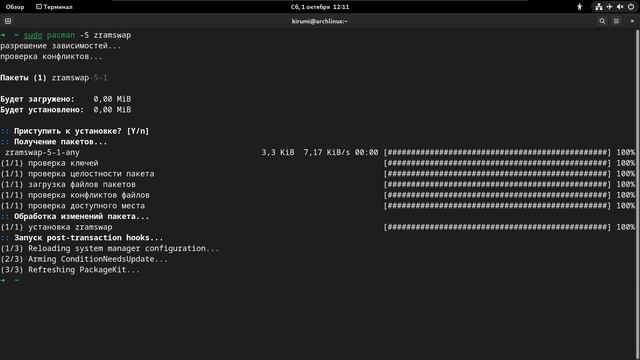
Task: Click 'проверка конфликтов файлов' line
Action: (x=75, y=195)
